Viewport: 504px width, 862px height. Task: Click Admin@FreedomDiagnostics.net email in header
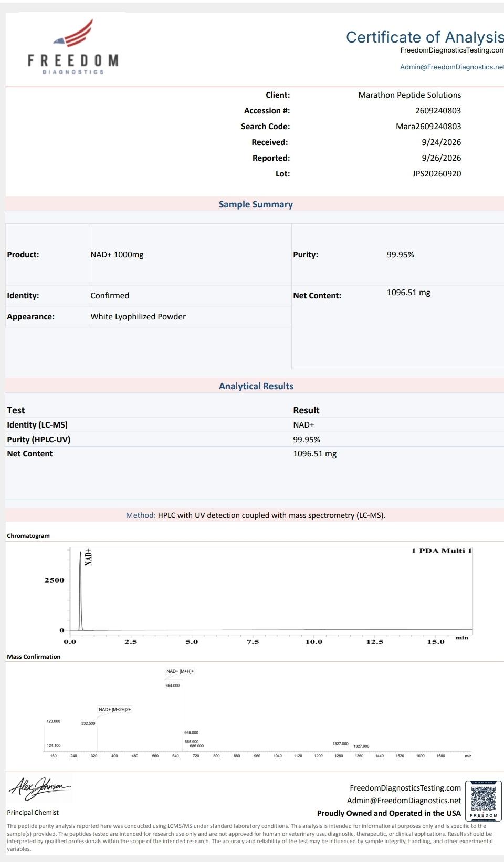coord(451,67)
